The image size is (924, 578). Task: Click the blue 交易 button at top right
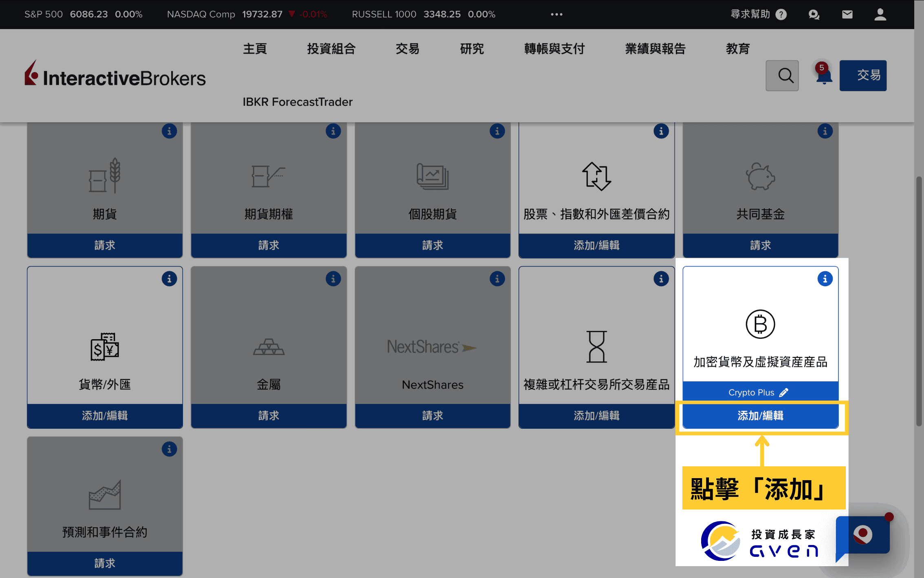863,75
